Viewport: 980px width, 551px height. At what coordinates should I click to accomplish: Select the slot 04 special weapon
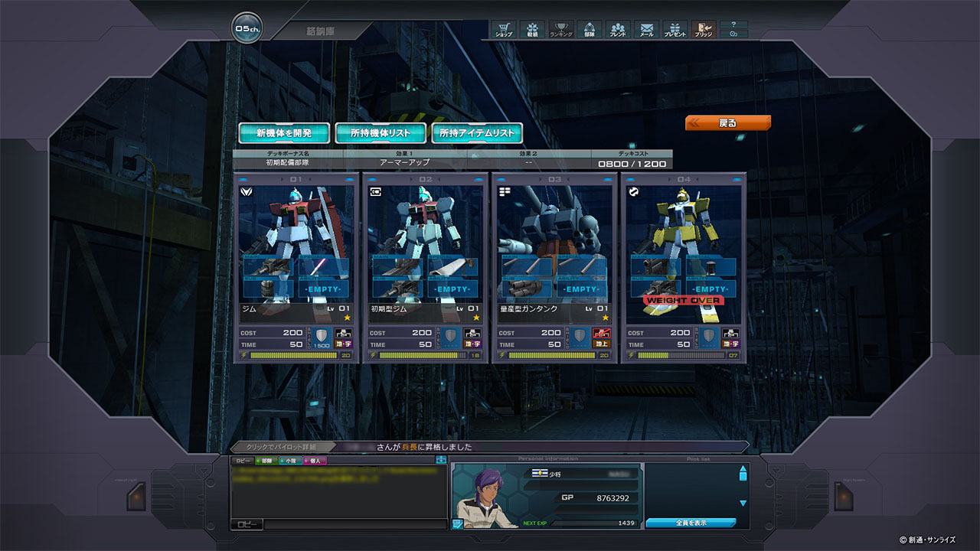(710, 266)
